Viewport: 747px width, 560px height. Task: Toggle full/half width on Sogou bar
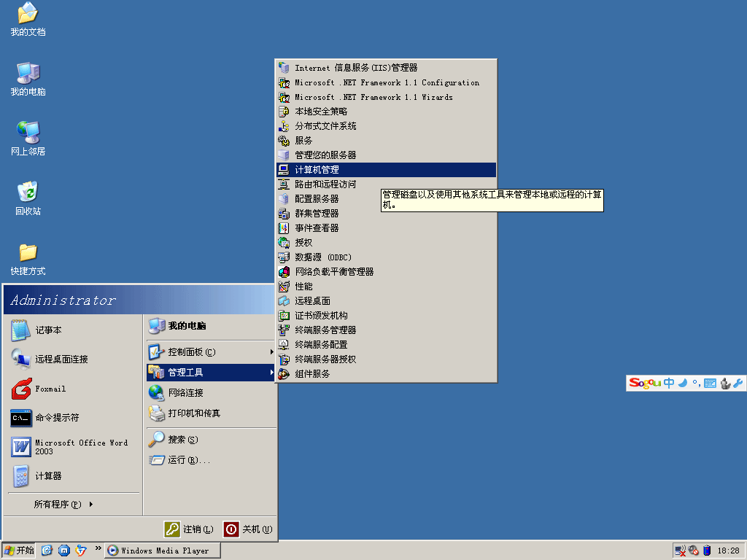click(682, 383)
